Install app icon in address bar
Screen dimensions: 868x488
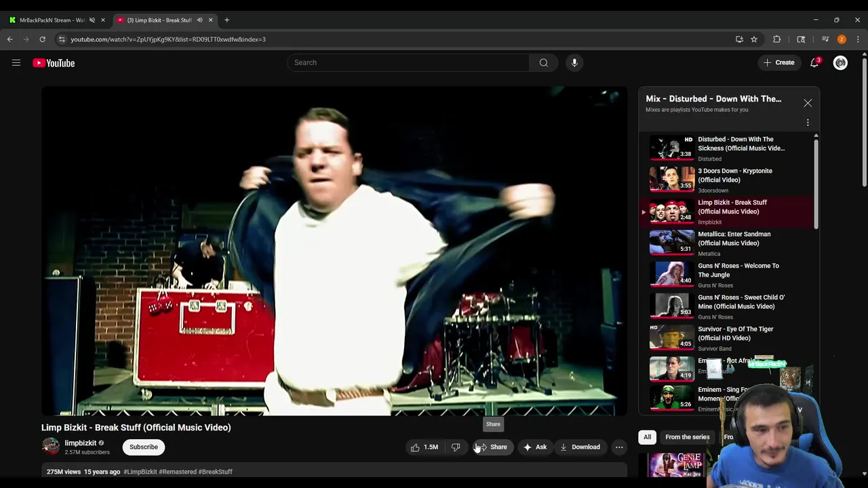click(739, 39)
